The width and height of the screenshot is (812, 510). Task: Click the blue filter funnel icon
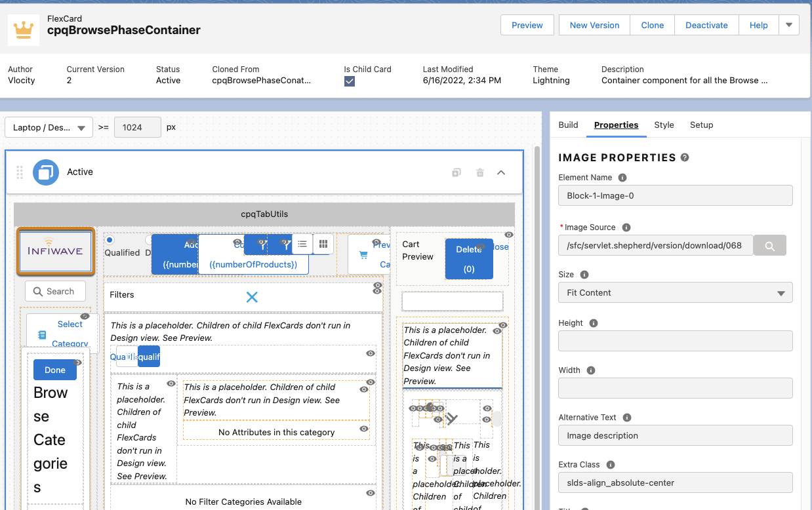pos(262,245)
